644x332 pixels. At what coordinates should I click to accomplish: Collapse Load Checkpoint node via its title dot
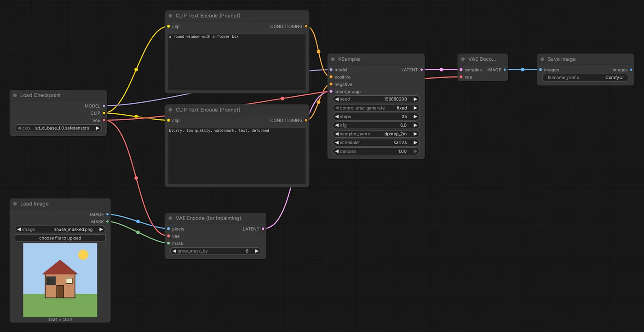(x=15, y=95)
